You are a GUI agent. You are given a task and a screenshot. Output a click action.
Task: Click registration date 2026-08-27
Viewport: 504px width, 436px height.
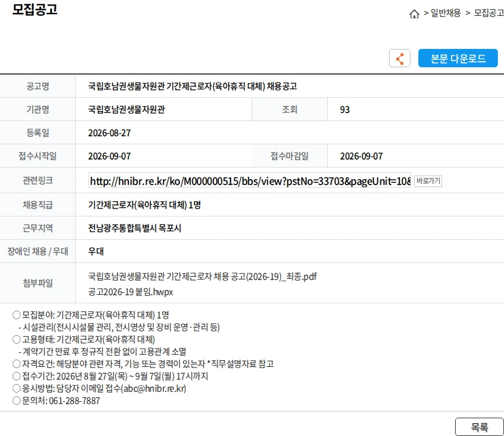(109, 133)
